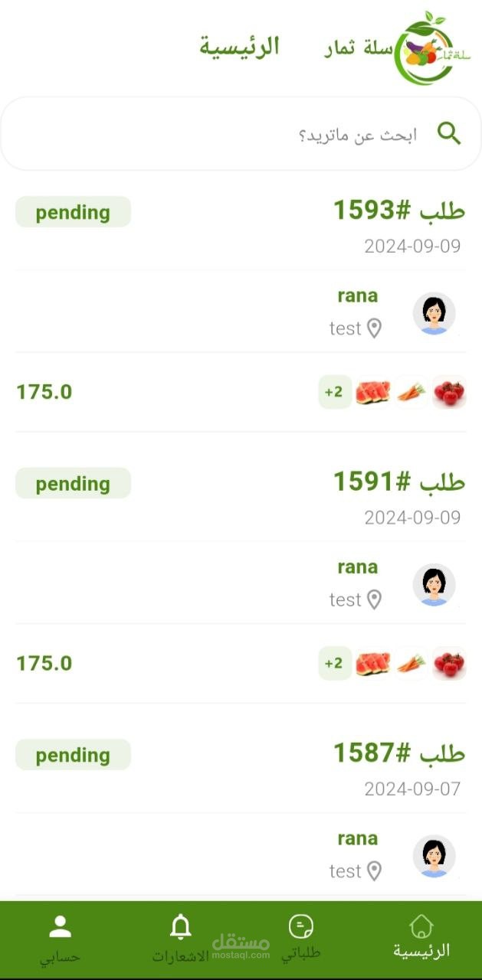Tap pending status badge on order 1587
The width and height of the screenshot is (482, 980).
pos(73,755)
